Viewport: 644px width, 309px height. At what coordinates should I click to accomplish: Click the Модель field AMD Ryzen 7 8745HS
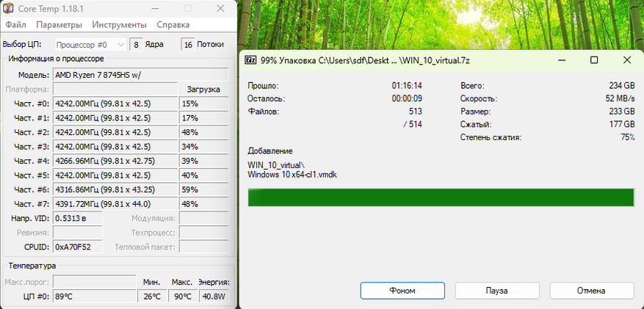[x=140, y=75]
